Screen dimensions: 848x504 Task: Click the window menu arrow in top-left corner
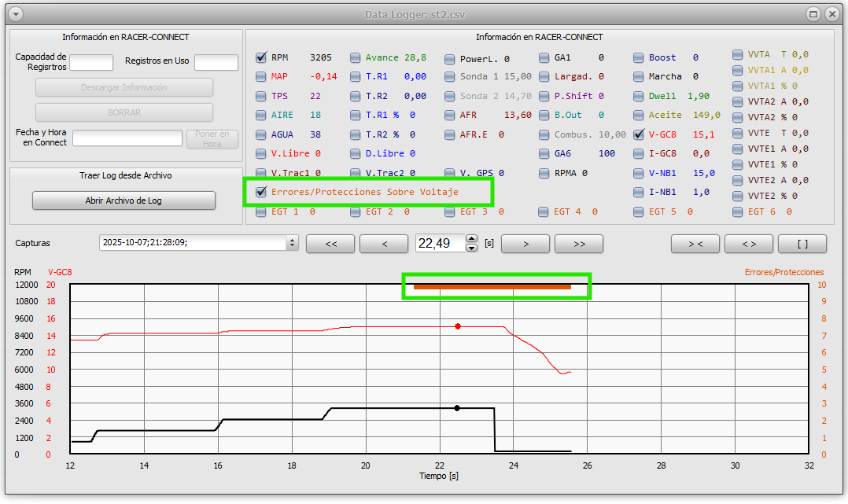point(16,13)
